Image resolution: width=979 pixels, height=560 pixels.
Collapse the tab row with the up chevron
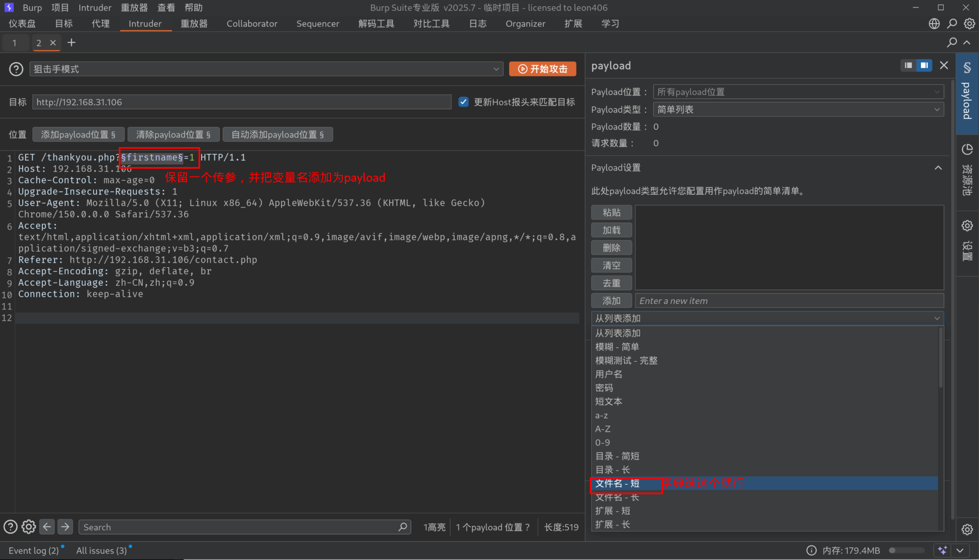(x=967, y=42)
